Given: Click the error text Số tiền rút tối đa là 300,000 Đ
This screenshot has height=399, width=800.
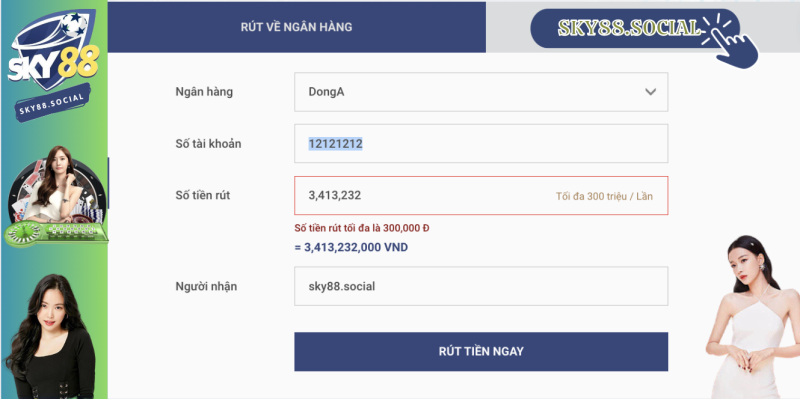Looking at the screenshot, I should pos(362,228).
